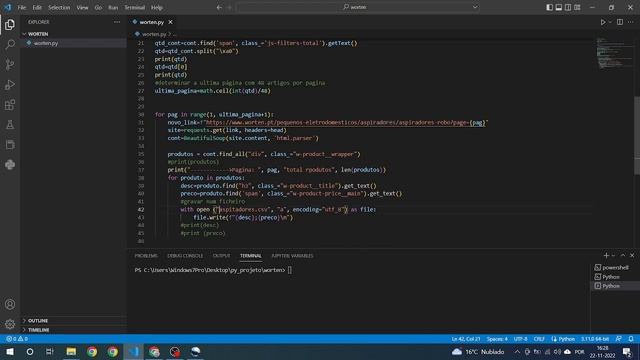
Task: Open the new terminal launch profile dropdown
Action: (613, 256)
